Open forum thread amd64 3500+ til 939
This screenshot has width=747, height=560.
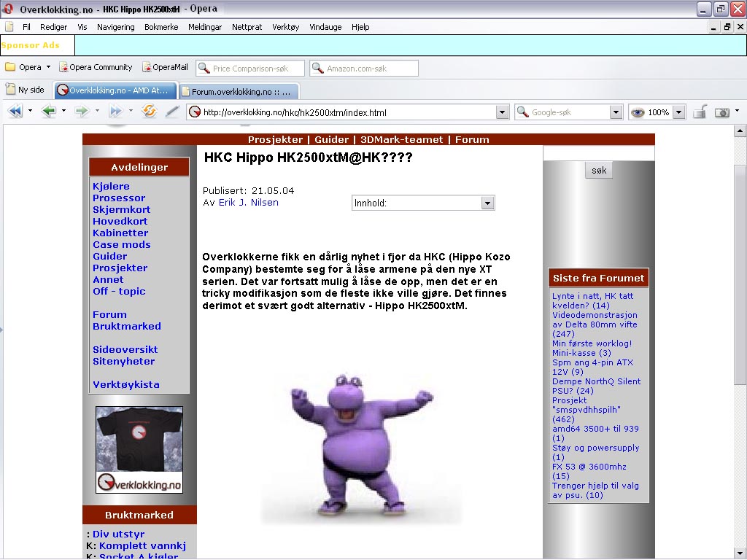(x=595, y=429)
